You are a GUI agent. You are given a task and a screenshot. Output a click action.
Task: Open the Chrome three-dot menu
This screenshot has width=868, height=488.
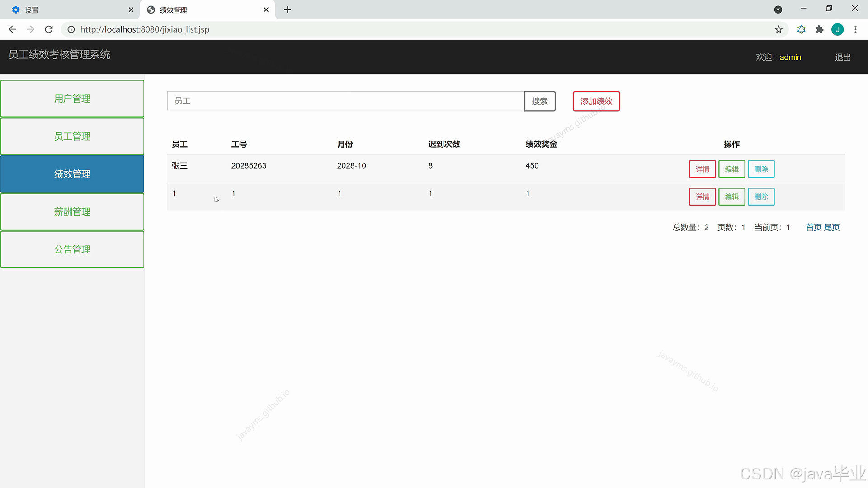click(855, 29)
